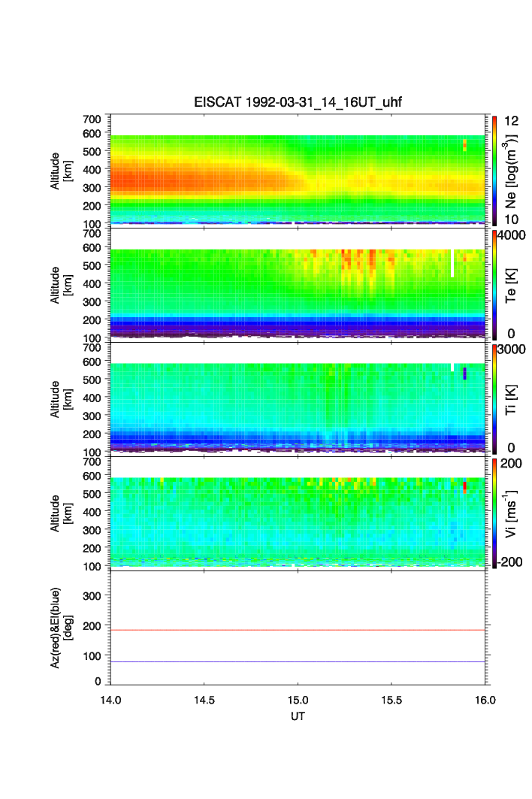Click the Ti color bar maximum value 3000
Image resolution: width=532 pixels, height=799 pixels.
coord(511,349)
